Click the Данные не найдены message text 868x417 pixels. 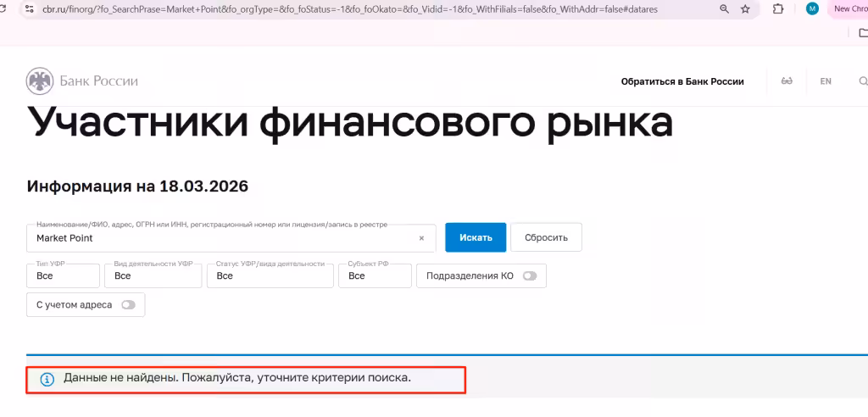tap(237, 378)
